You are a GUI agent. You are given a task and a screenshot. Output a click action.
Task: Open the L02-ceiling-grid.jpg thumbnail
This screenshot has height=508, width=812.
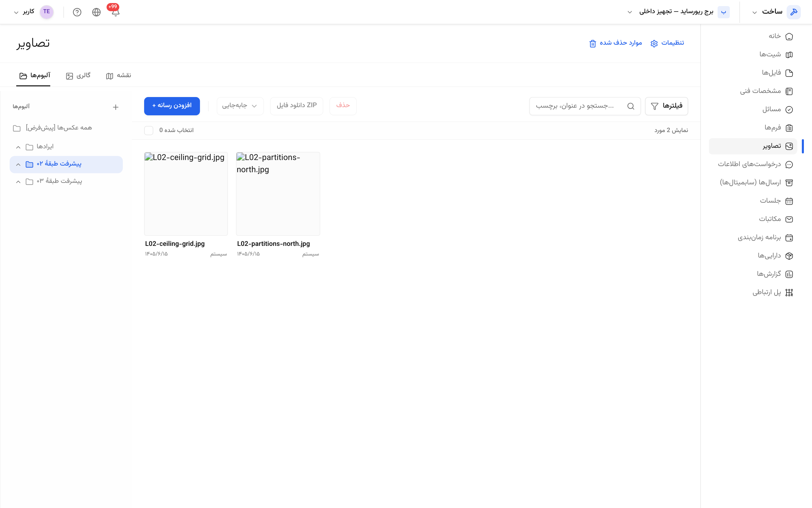[x=186, y=194]
